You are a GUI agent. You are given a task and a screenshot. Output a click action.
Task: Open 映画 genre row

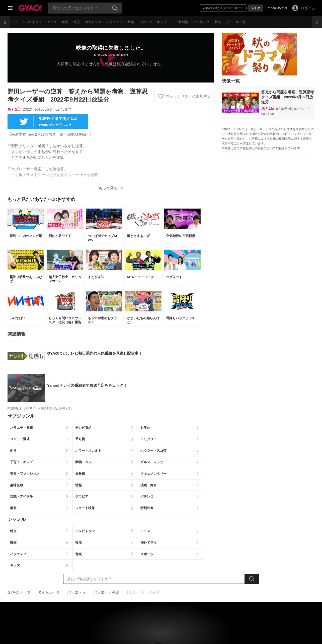click(40, 542)
